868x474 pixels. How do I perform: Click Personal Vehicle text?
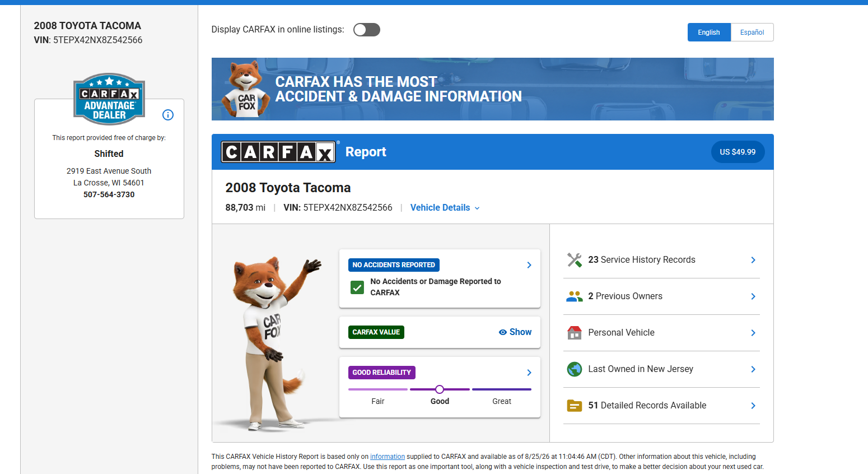tap(622, 333)
